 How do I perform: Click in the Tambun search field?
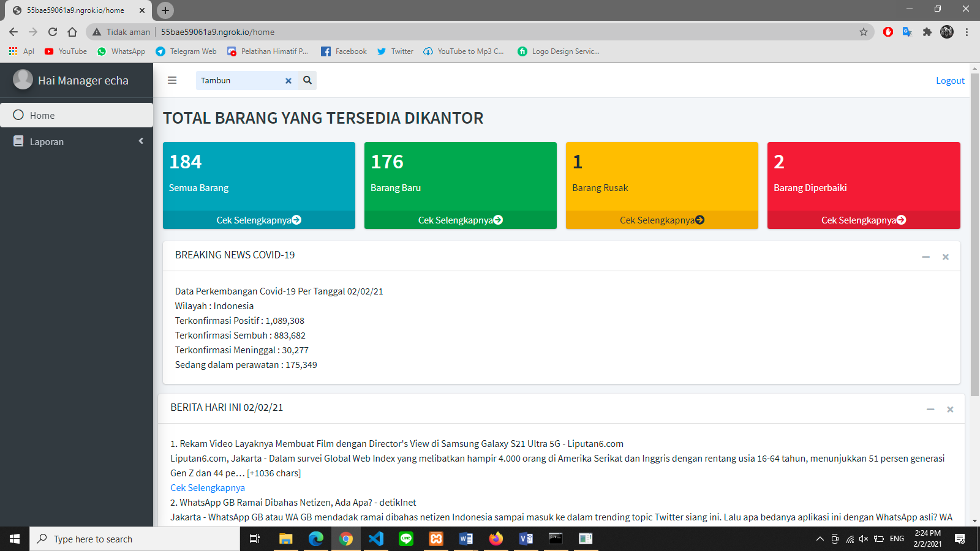[x=240, y=81]
